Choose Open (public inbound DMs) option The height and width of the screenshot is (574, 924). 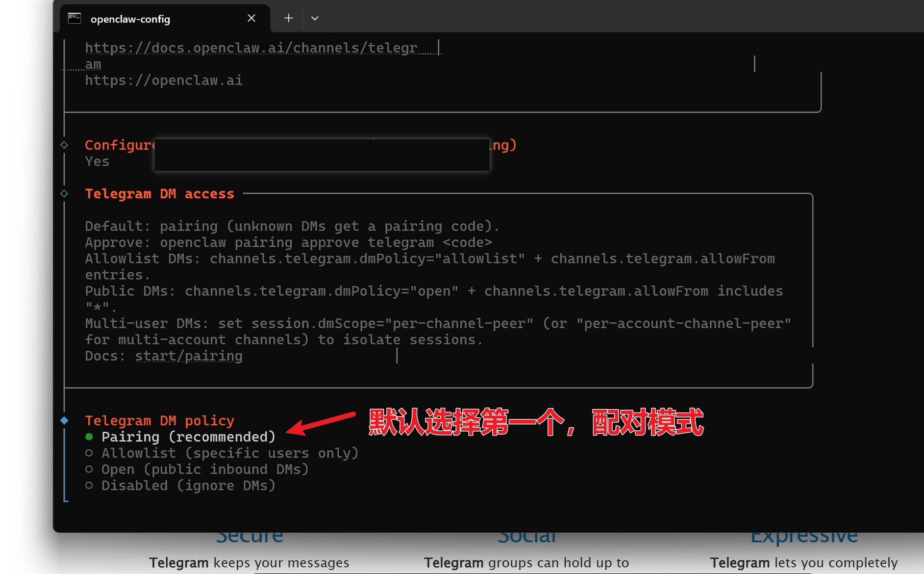(x=89, y=469)
